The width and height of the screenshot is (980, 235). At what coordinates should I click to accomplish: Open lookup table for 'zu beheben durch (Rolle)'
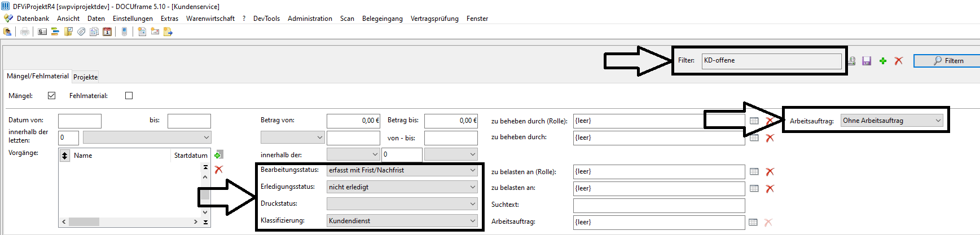(754, 121)
